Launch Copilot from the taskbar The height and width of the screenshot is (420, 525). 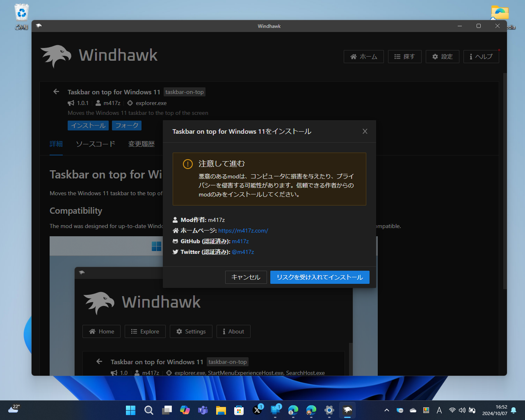tap(185, 410)
